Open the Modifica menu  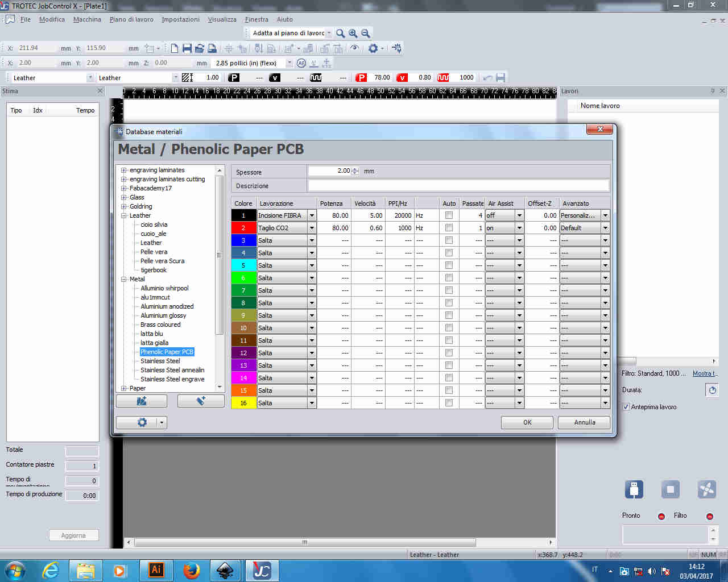(52, 19)
